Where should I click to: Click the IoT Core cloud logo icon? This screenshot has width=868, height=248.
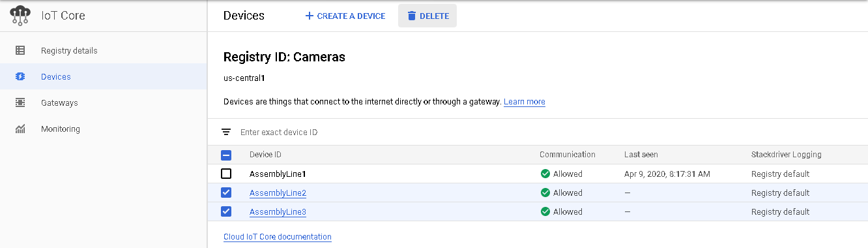click(20, 16)
